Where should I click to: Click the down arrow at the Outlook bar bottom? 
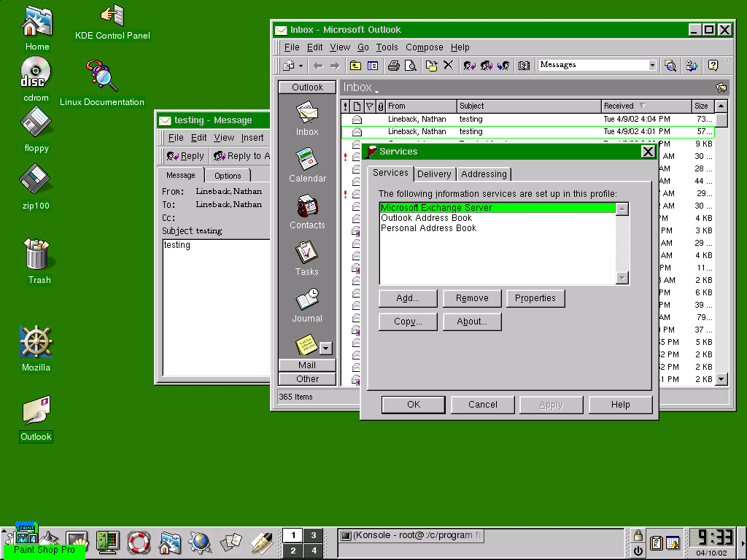[326, 348]
